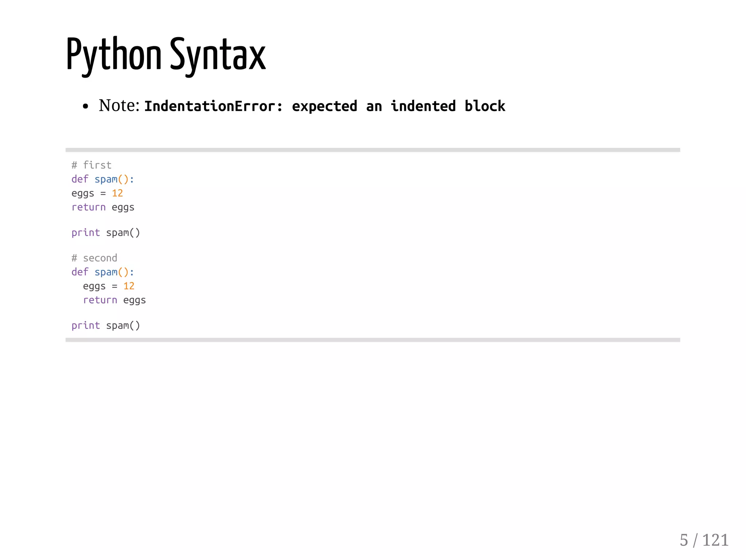Click the orange 12 in second example
This screenshot has height=560, width=746.
coord(129,286)
